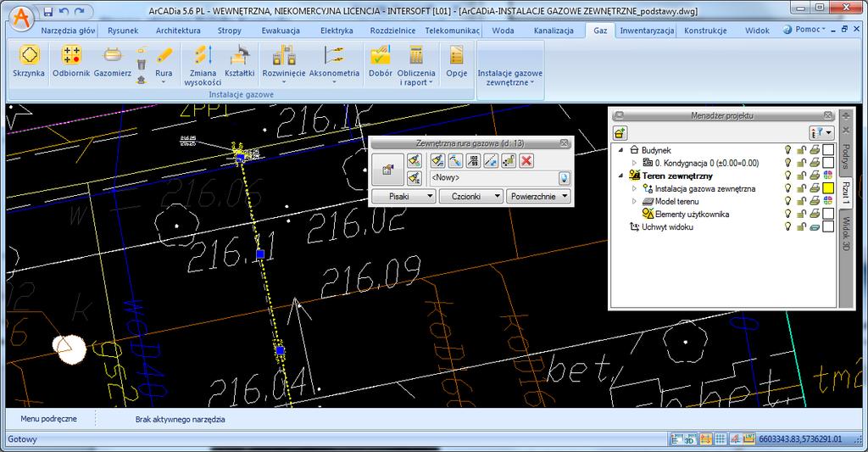868x452 pixels.
Task: Click the white color box for Budynek
Action: click(828, 150)
